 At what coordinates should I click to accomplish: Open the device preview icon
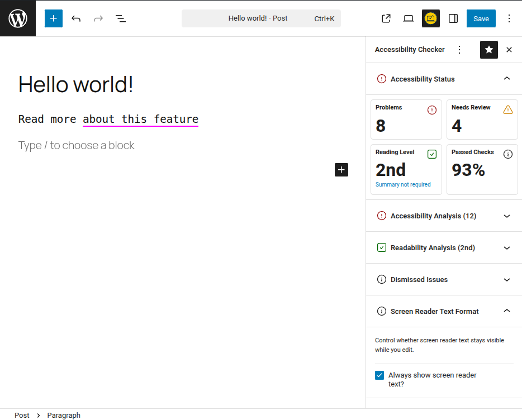click(x=408, y=18)
